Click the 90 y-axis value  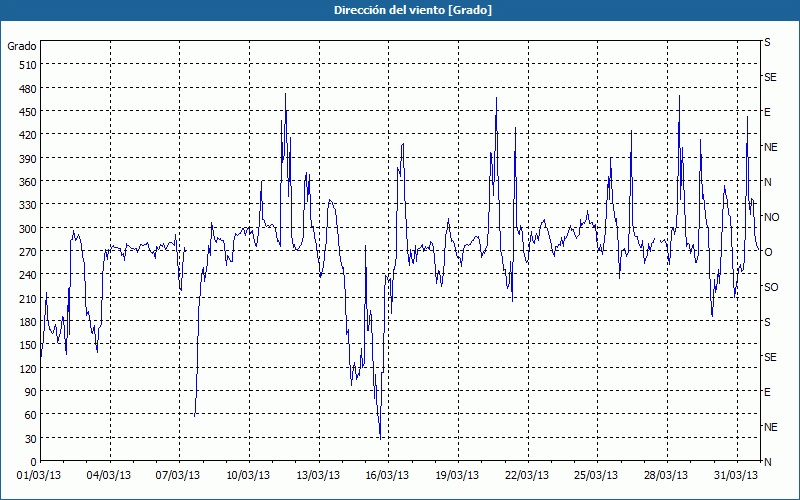(x=31, y=392)
